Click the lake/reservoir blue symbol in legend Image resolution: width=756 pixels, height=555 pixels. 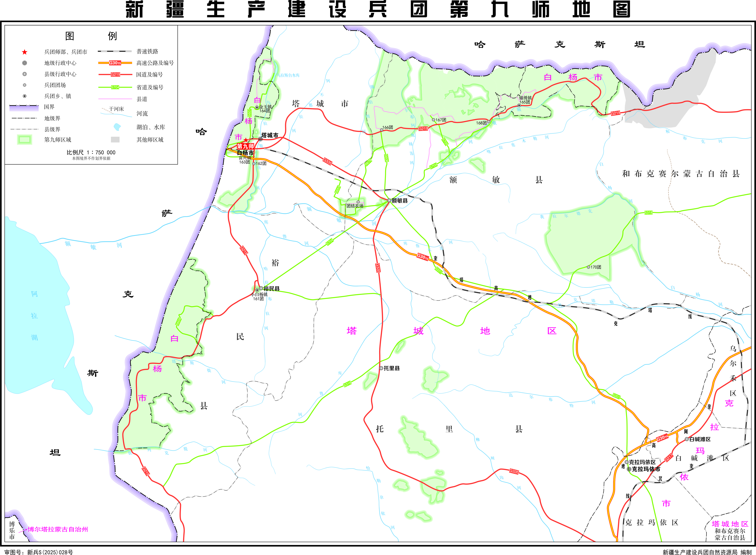[117, 127]
